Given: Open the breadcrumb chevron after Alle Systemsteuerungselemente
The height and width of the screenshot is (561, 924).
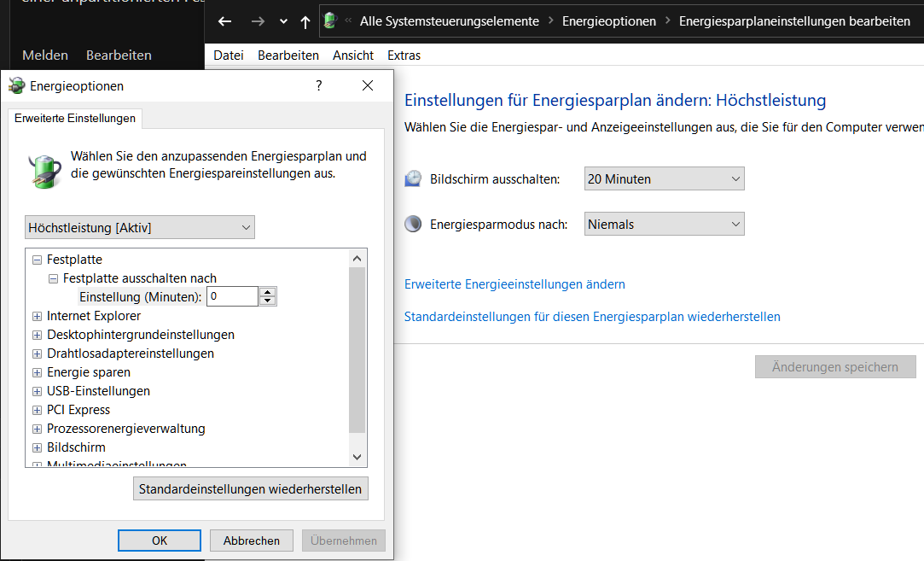Looking at the screenshot, I should pyautogui.click(x=551, y=20).
